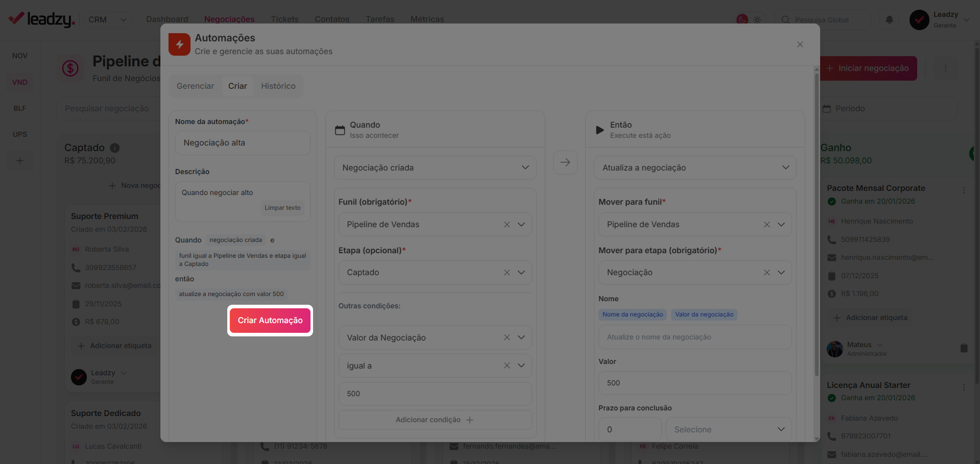Toggle dark/light theme switch
This screenshot has width=980, height=464.
coord(750,19)
